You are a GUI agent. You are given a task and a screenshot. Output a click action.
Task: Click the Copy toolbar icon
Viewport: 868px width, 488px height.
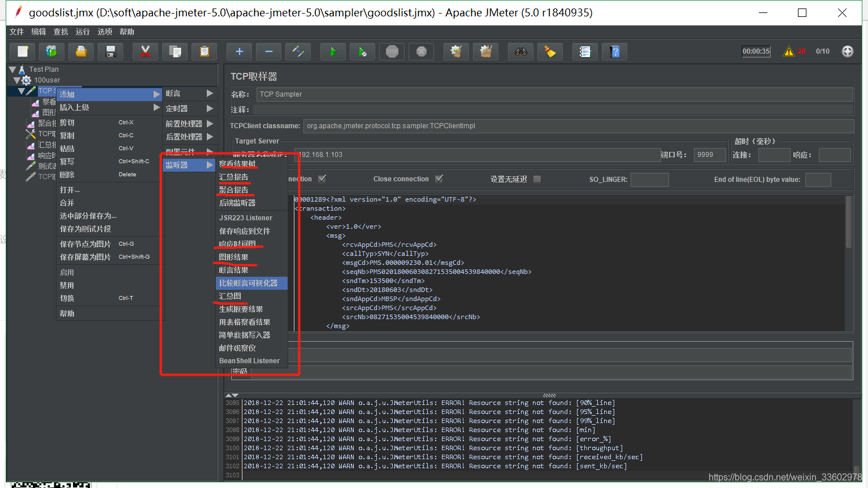point(175,51)
